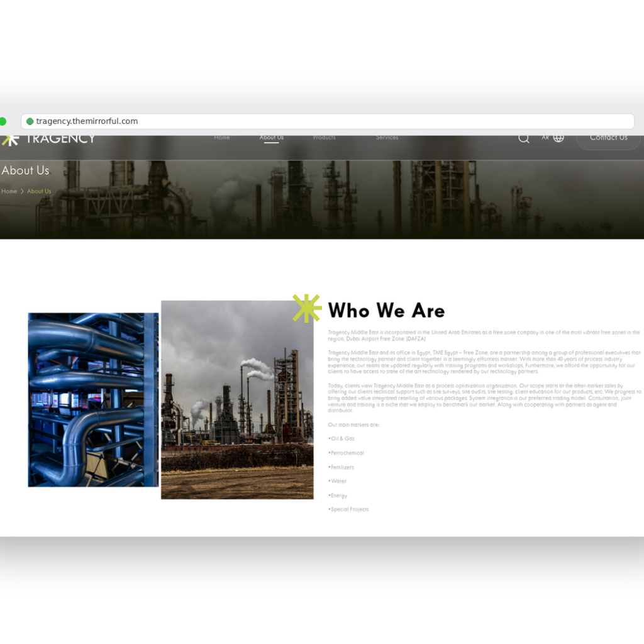The width and height of the screenshot is (644, 644).
Task: Click the "Water" list item
Action: [337, 481]
